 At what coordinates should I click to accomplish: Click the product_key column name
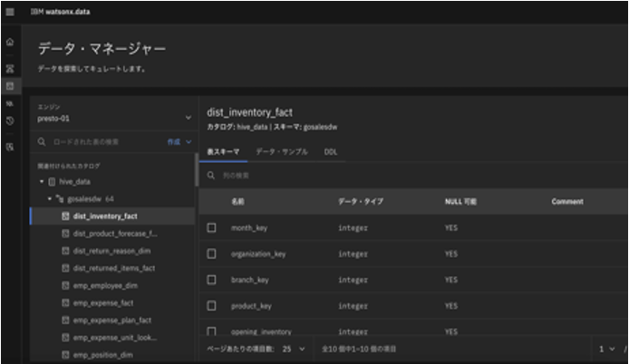251,306
